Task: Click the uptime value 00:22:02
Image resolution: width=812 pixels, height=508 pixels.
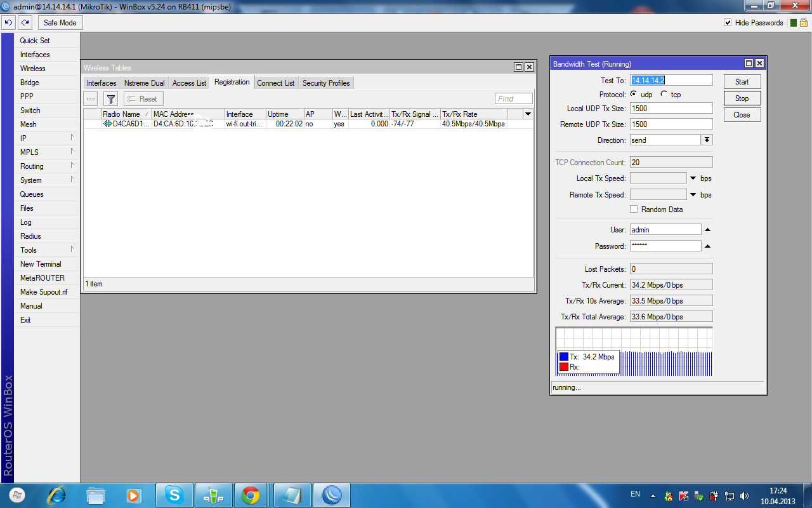Action: (289, 124)
